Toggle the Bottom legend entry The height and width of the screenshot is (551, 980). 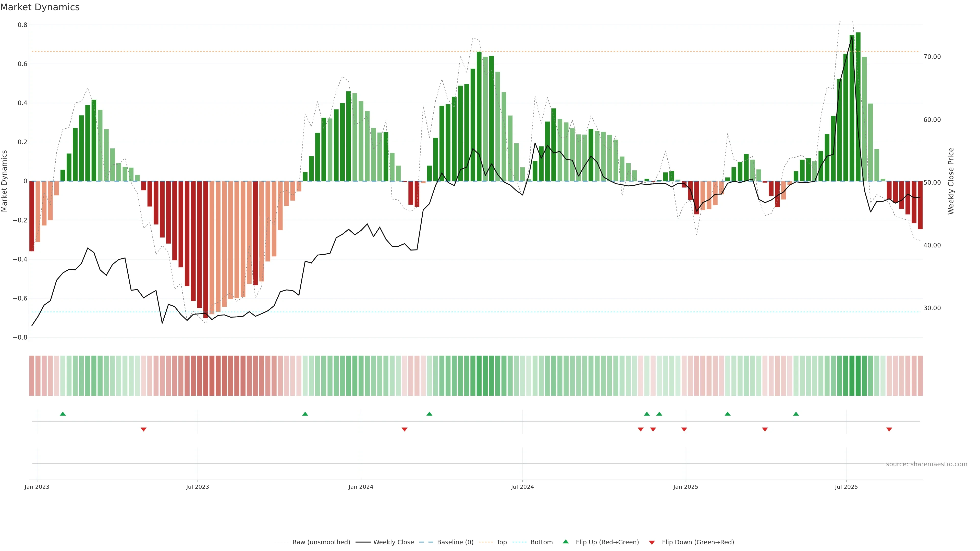(x=541, y=542)
